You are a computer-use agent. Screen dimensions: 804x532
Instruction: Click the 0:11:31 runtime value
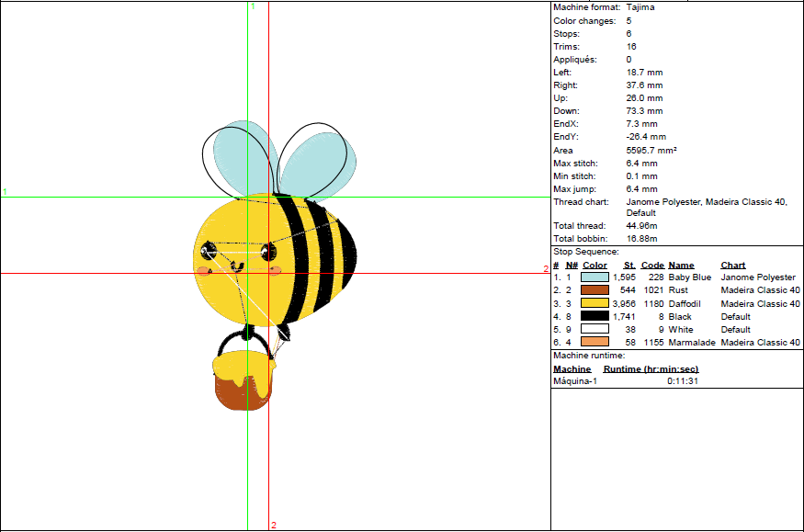685,380
